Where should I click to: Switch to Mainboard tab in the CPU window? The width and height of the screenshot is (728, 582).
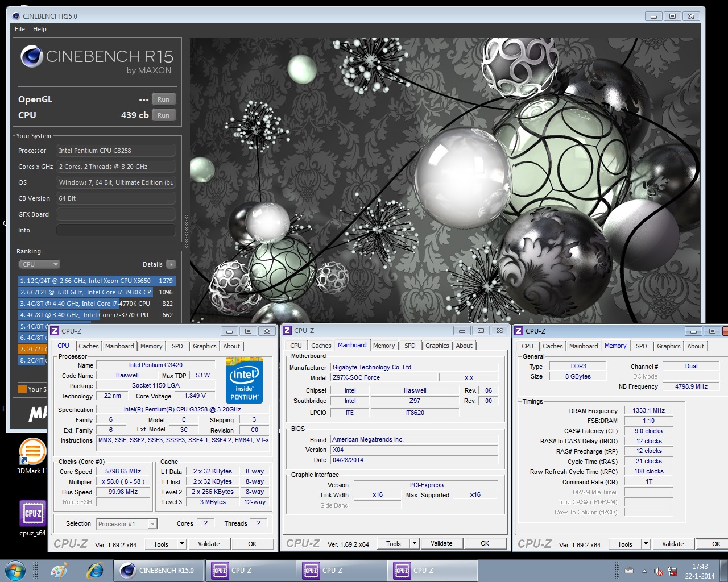pos(119,346)
